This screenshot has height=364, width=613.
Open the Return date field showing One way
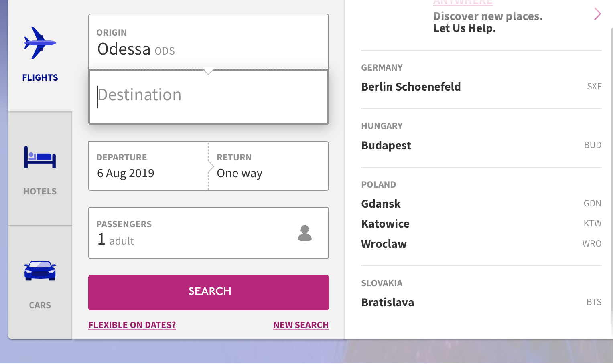268,166
